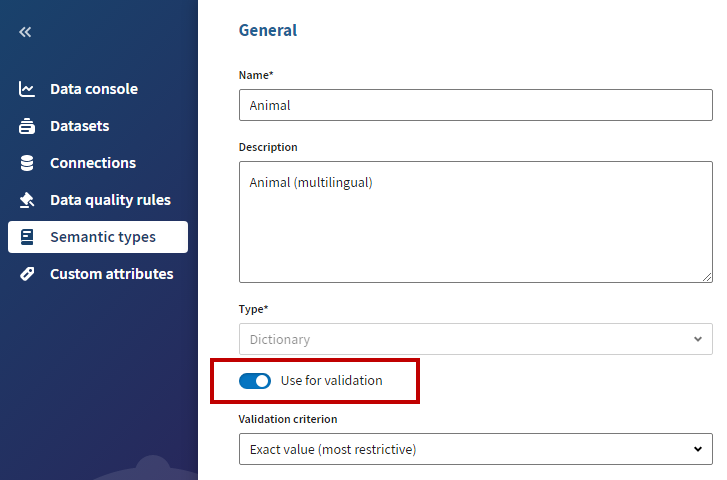Click the Data quality rules gavel icon

click(27, 200)
